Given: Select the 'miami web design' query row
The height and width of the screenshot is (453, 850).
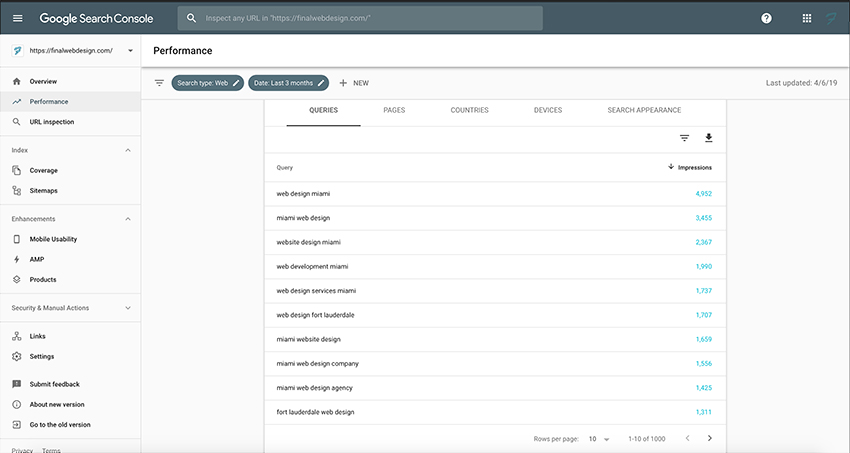Looking at the screenshot, I should [495, 218].
